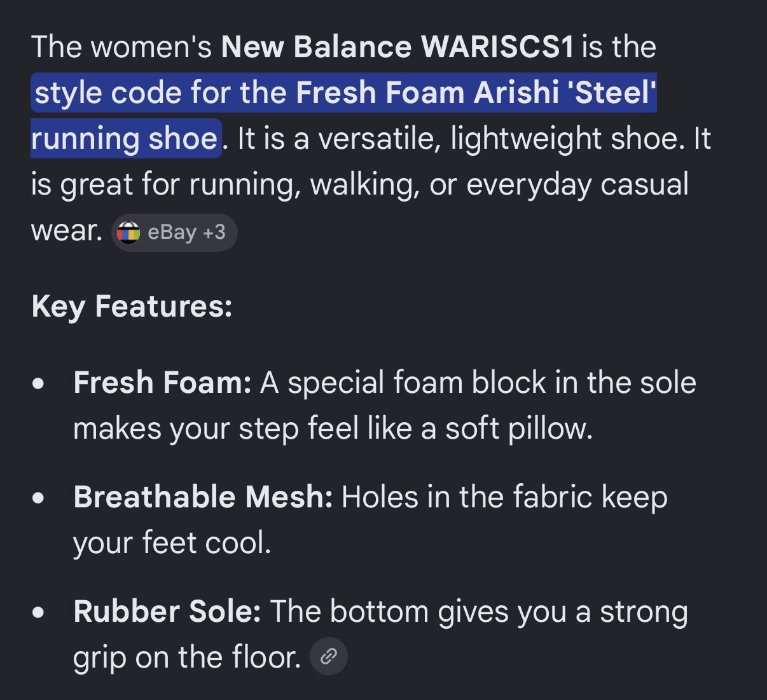767x700 pixels.
Task: Click the 'your feet cool.' text
Action: point(172,543)
